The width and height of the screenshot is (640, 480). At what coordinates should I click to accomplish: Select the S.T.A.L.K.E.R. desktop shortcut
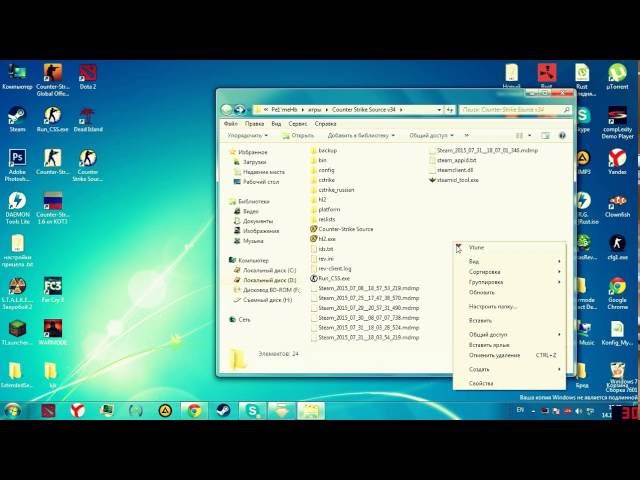pyautogui.click(x=17, y=293)
